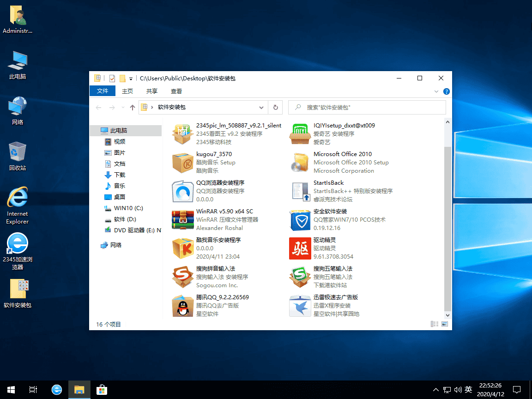
Task: Select the WinRAR v5.90 x64 SC icon
Action: pos(182,219)
